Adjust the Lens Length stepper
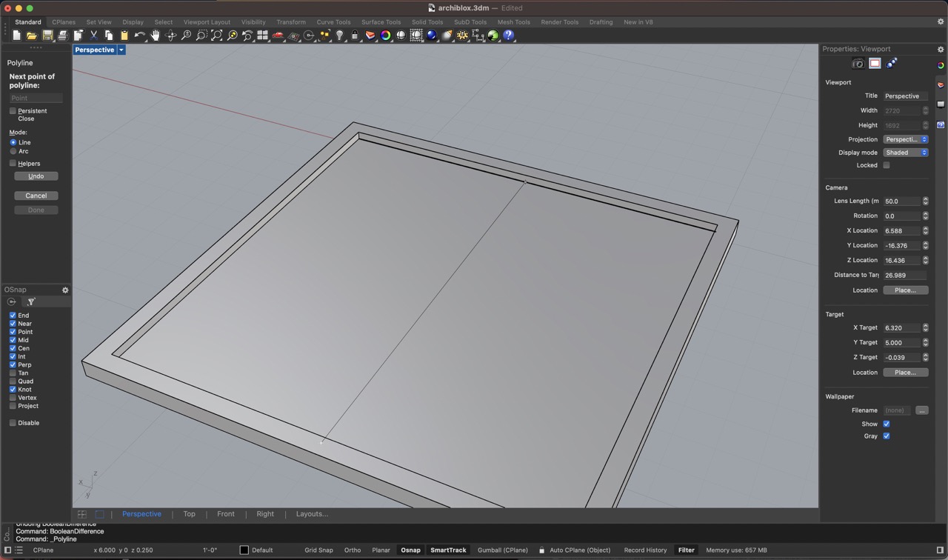This screenshot has height=560, width=948. tap(925, 201)
